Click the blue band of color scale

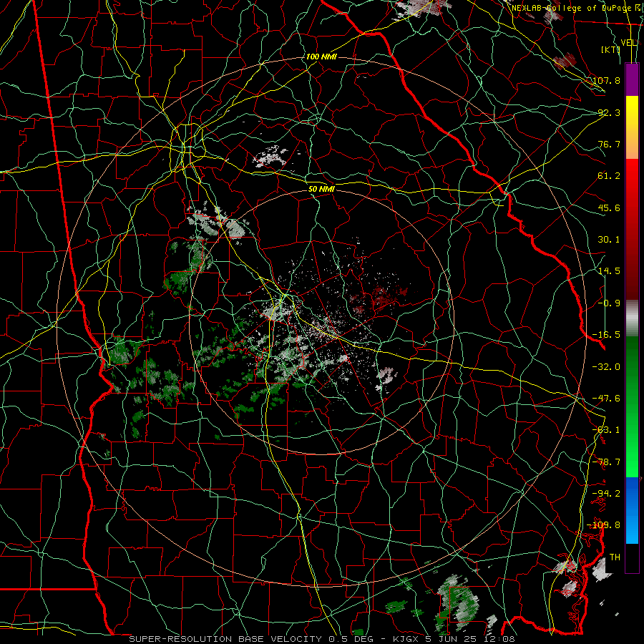tap(632, 510)
